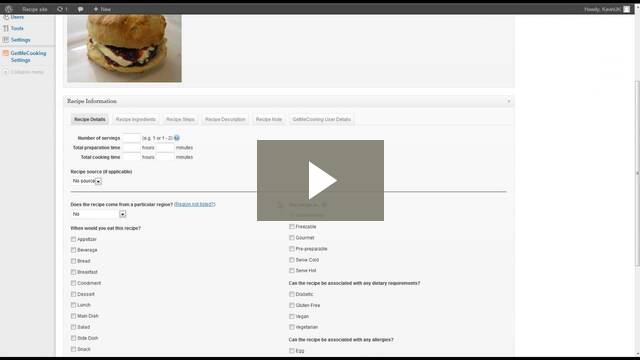Open the GetMeCooking User Details tab
This screenshot has height=360, width=640.
point(322,119)
